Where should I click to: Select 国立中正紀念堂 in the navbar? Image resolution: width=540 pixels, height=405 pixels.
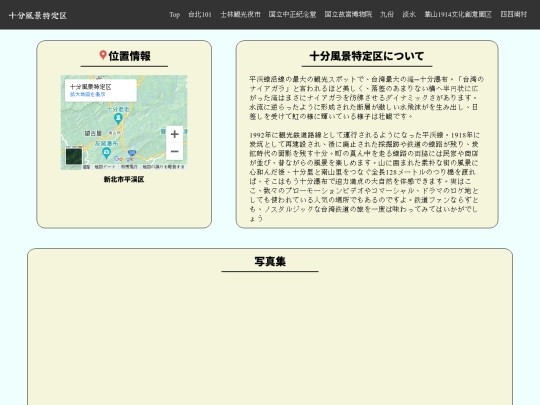[x=292, y=14]
